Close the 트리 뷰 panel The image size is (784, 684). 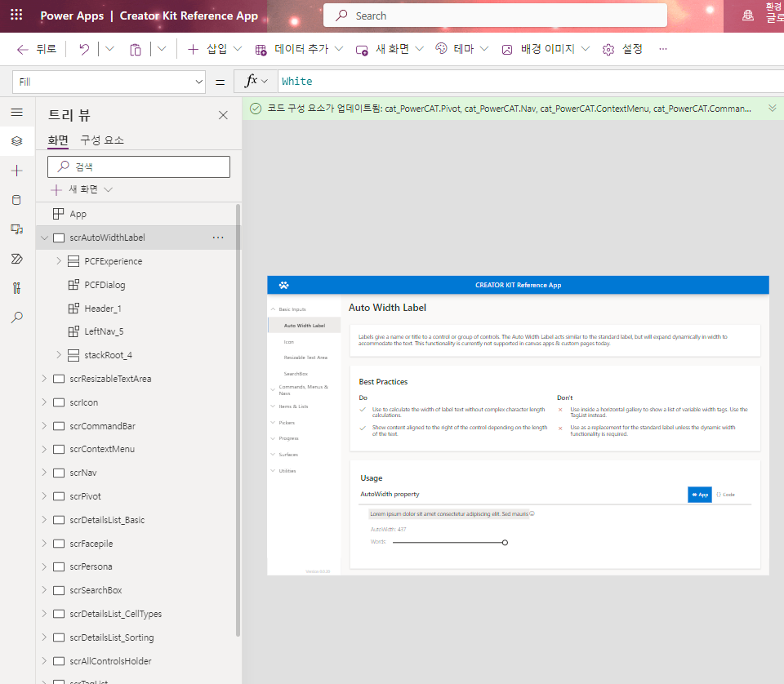(x=223, y=115)
